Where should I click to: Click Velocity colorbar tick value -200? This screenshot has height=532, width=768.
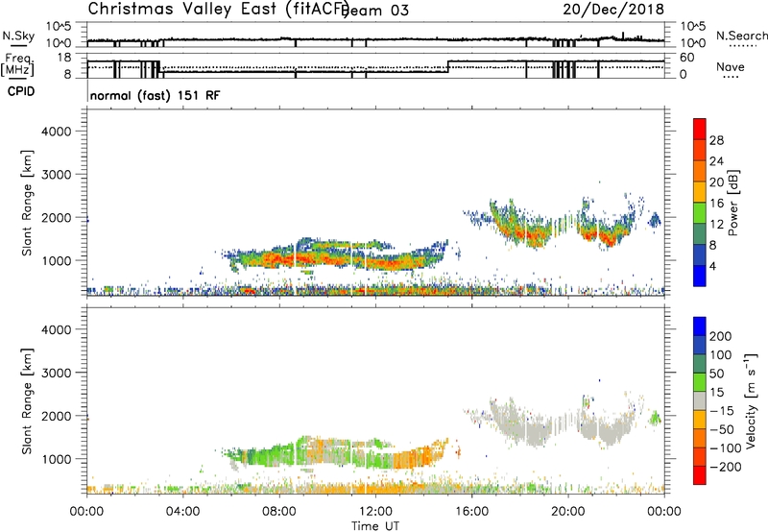point(725,467)
